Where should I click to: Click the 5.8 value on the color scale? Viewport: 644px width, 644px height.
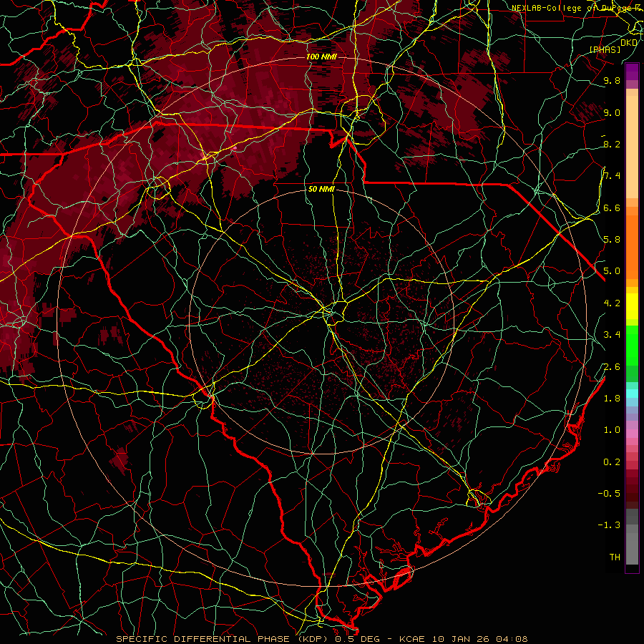coord(612,240)
